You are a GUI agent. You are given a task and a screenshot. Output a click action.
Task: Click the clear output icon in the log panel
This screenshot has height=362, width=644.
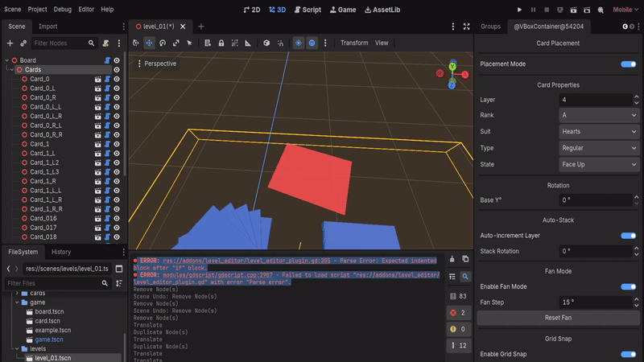point(452,259)
